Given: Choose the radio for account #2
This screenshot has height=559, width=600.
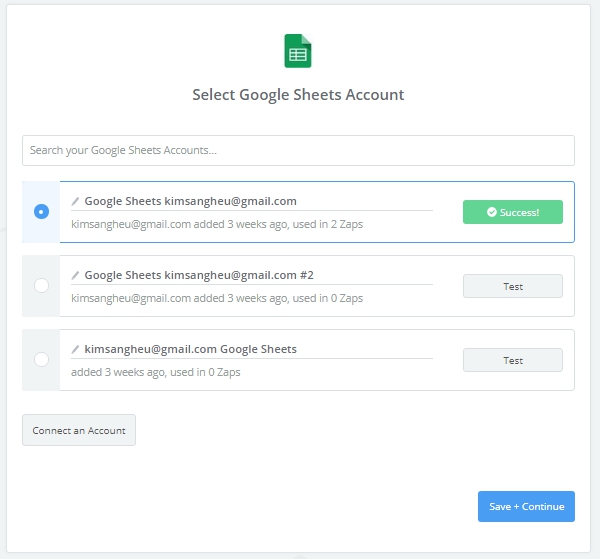Looking at the screenshot, I should (41, 286).
